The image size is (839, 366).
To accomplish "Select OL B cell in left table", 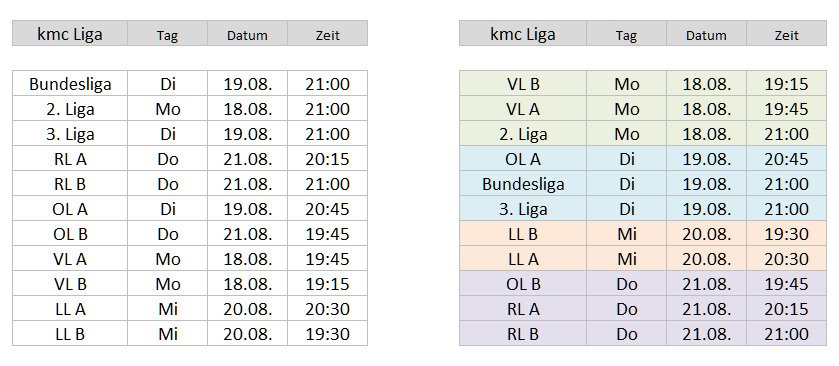I will pyautogui.click(x=70, y=234).
